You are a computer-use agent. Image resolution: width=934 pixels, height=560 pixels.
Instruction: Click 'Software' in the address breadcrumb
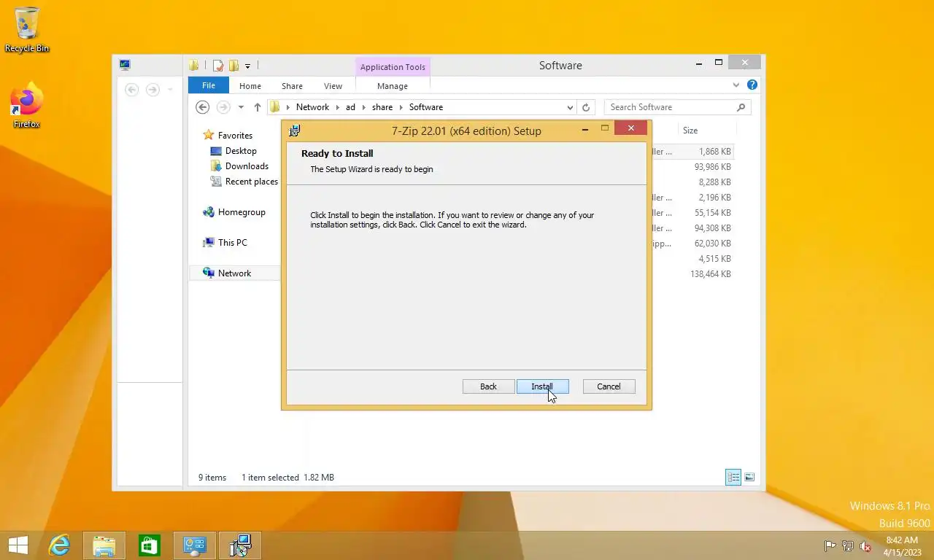coord(426,107)
